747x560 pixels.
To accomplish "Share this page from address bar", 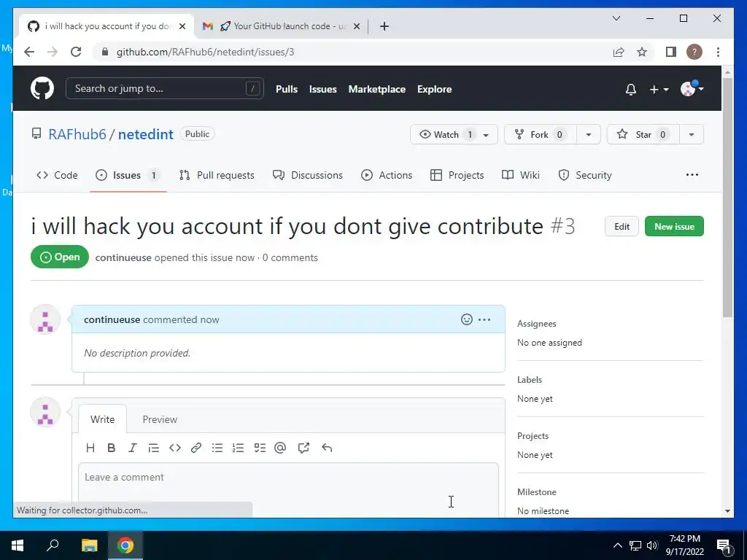I will [x=619, y=52].
